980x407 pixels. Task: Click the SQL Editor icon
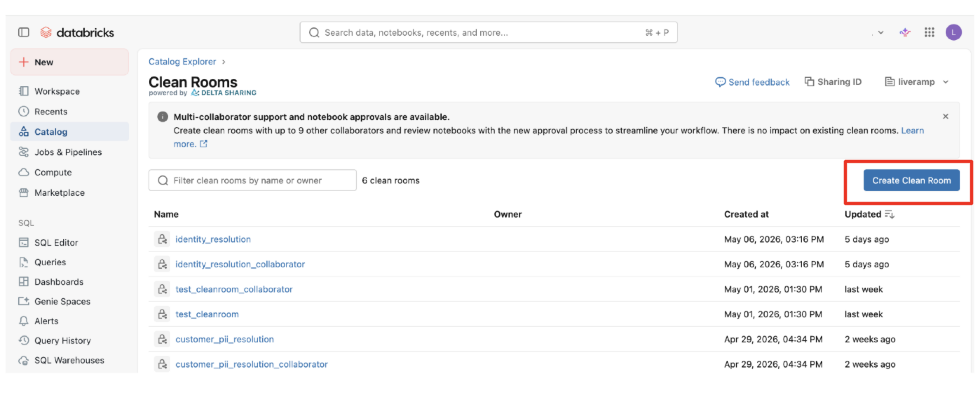(23, 242)
